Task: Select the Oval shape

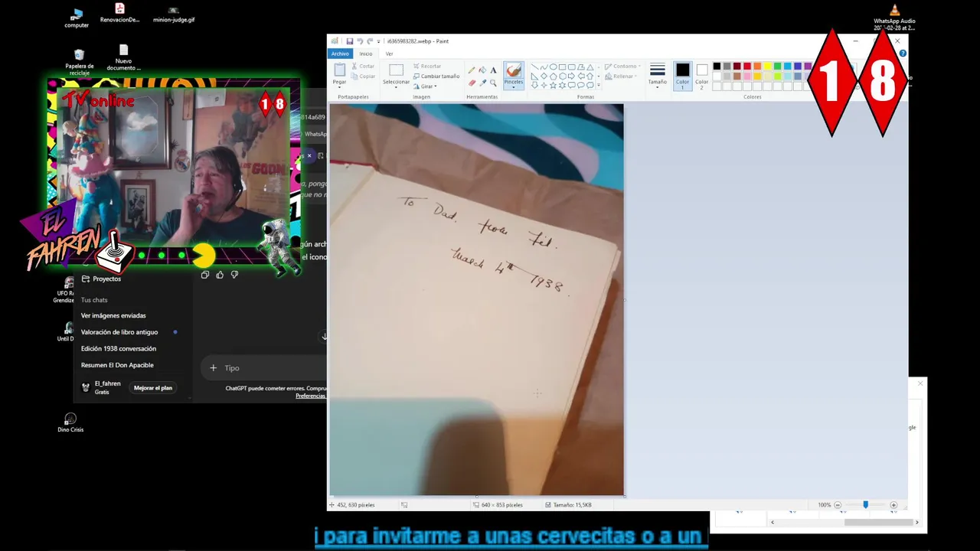Action: click(x=553, y=67)
